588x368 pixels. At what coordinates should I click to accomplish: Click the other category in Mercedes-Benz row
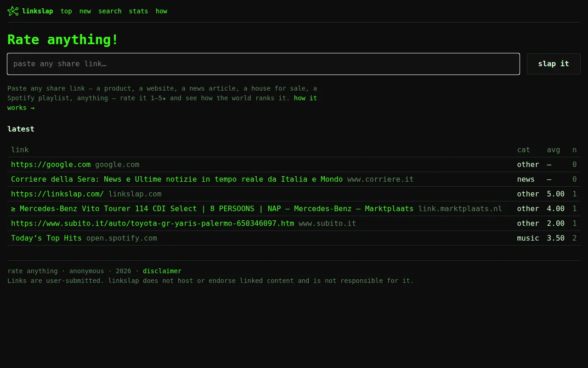click(528, 209)
